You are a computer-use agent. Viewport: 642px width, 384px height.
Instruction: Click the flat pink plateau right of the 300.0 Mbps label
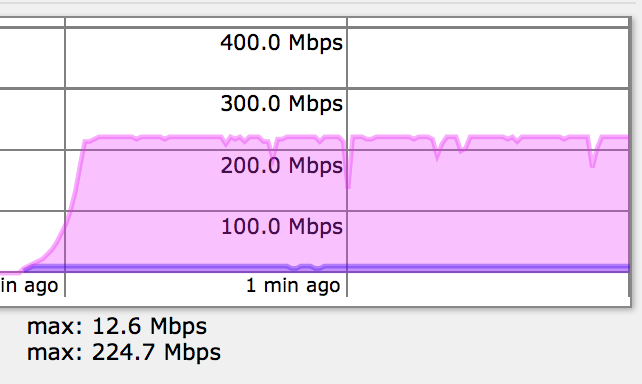click(x=487, y=137)
